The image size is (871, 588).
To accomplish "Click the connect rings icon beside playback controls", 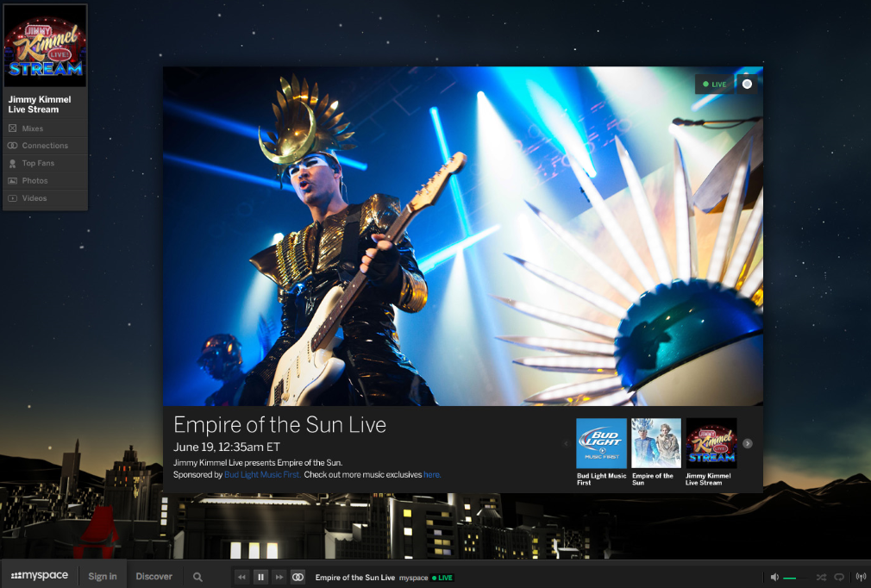I will tap(298, 577).
